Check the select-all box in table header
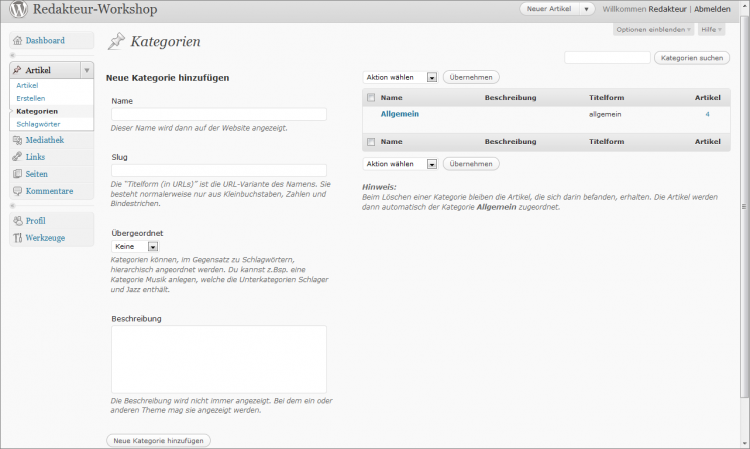750x449 pixels. click(371, 98)
